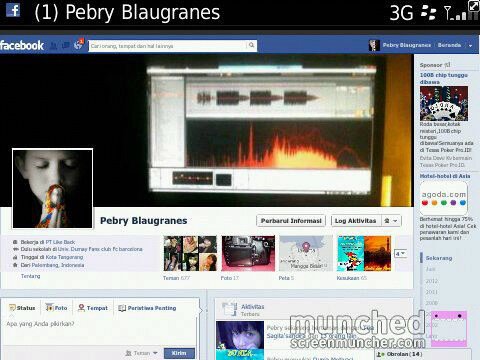Screen dimensions: 480x360
Task: Click the Perbarui Informasi button
Action: tap(291, 221)
